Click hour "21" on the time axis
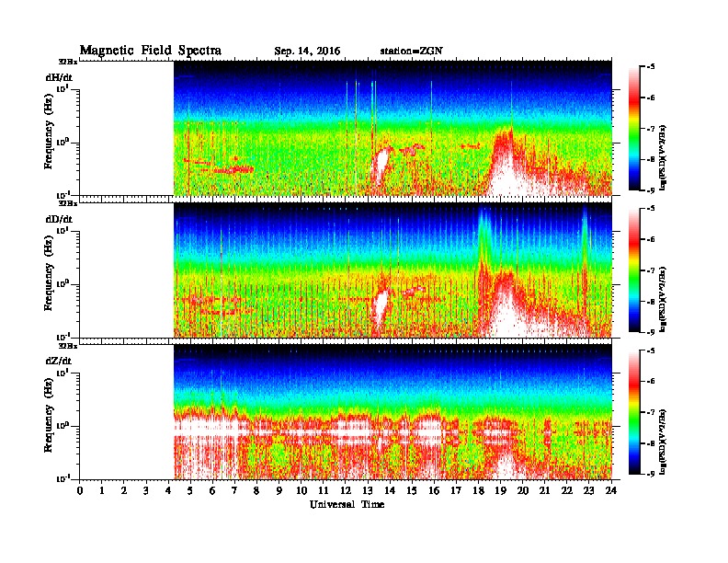The width and height of the screenshot is (728, 563). click(x=544, y=491)
